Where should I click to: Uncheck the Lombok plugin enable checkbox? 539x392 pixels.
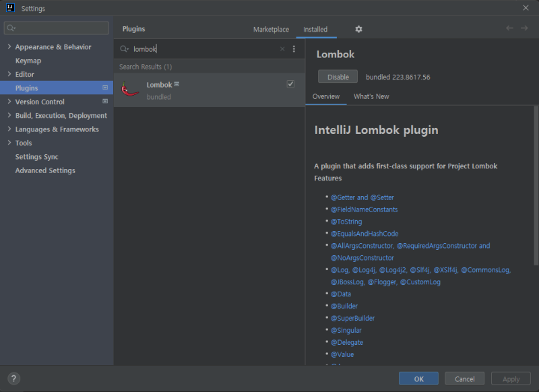[290, 84]
